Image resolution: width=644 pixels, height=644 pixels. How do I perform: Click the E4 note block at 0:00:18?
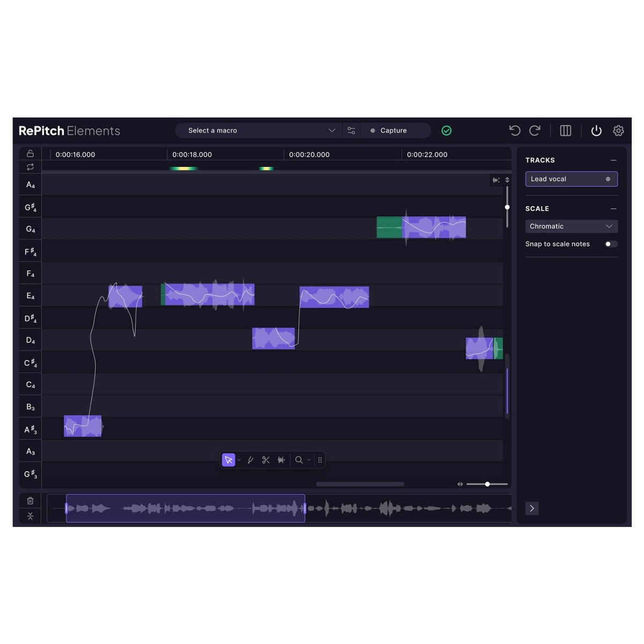209,295
